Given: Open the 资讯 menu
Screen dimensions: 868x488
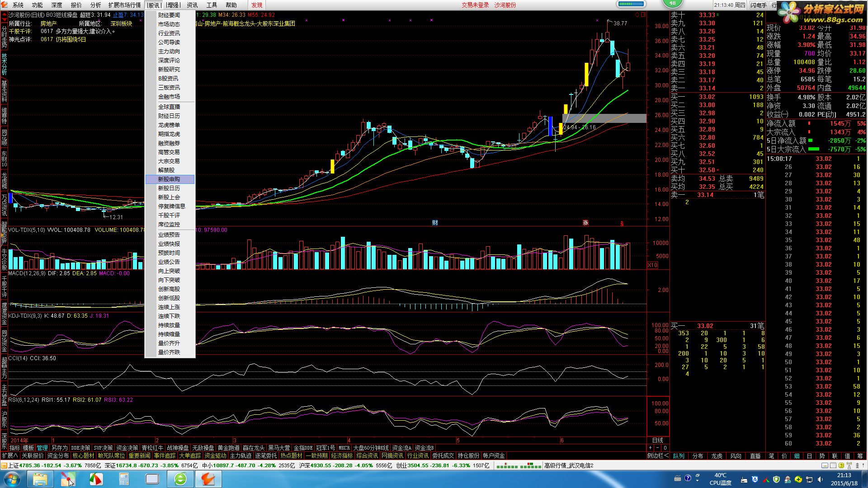Looking at the screenshot, I should click(193, 5).
